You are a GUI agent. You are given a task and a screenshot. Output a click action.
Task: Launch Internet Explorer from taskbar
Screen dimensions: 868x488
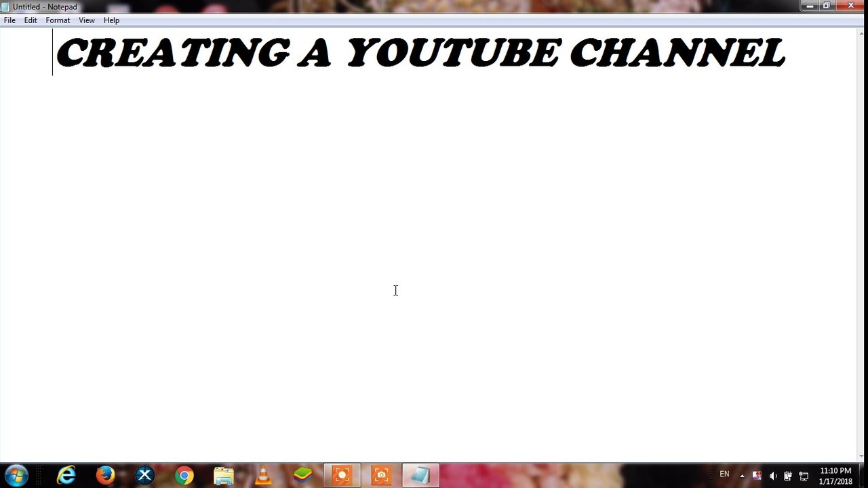(66, 475)
